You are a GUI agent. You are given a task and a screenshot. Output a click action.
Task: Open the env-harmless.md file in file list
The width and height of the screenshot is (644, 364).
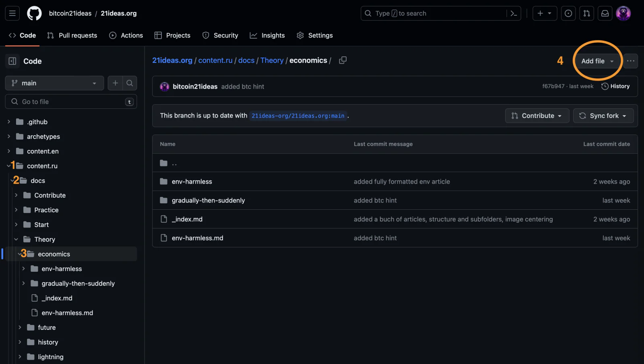[x=198, y=238]
